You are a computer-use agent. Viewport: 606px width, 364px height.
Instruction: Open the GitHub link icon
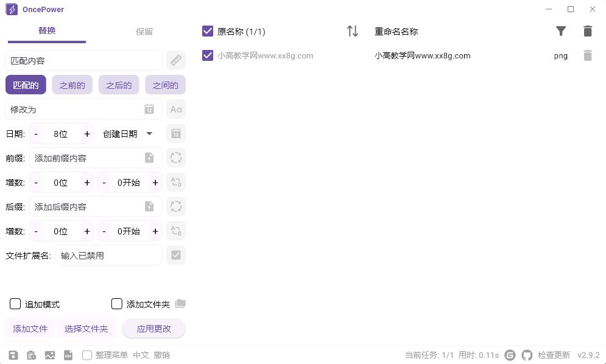click(x=527, y=355)
